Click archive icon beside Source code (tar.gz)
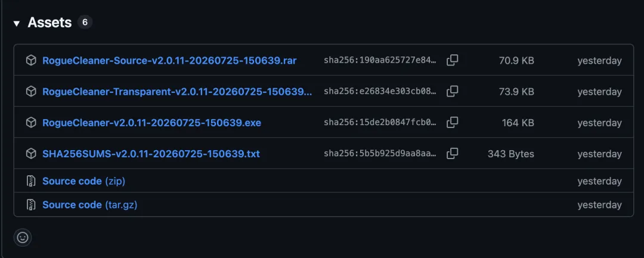 (31, 204)
